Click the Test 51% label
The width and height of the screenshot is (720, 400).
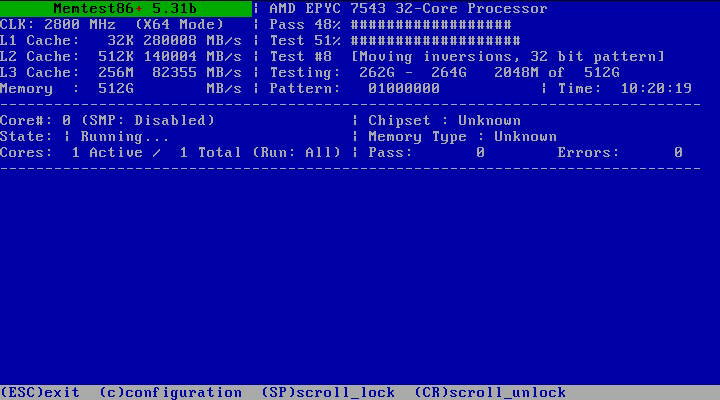point(305,40)
